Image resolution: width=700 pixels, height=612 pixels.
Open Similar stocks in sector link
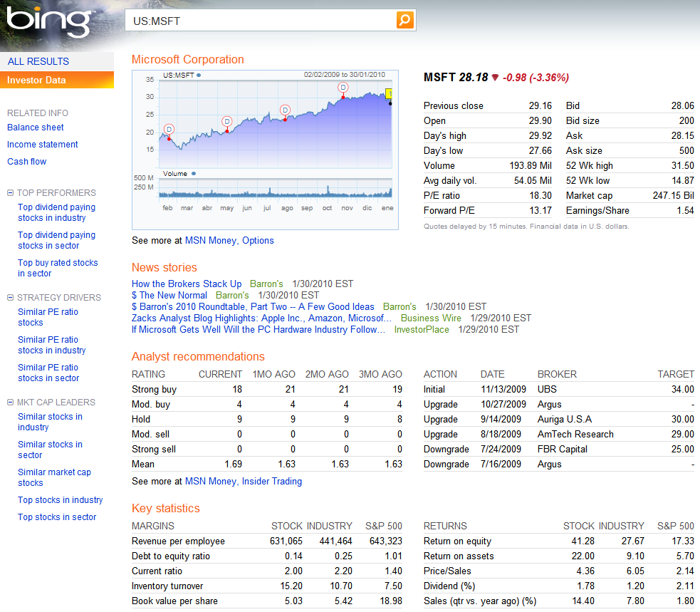click(x=50, y=450)
